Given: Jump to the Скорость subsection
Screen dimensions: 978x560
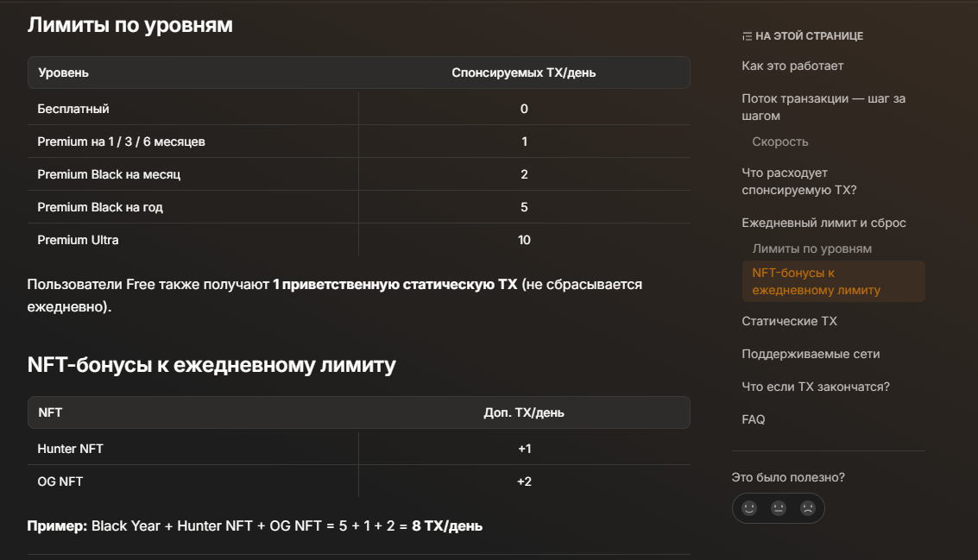Looking at the screenshot, I should [x=779, y=142].
